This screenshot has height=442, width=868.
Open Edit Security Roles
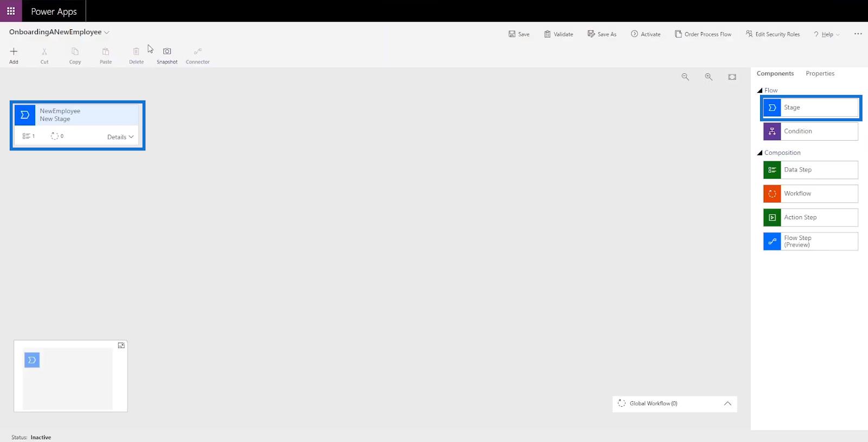773,34
